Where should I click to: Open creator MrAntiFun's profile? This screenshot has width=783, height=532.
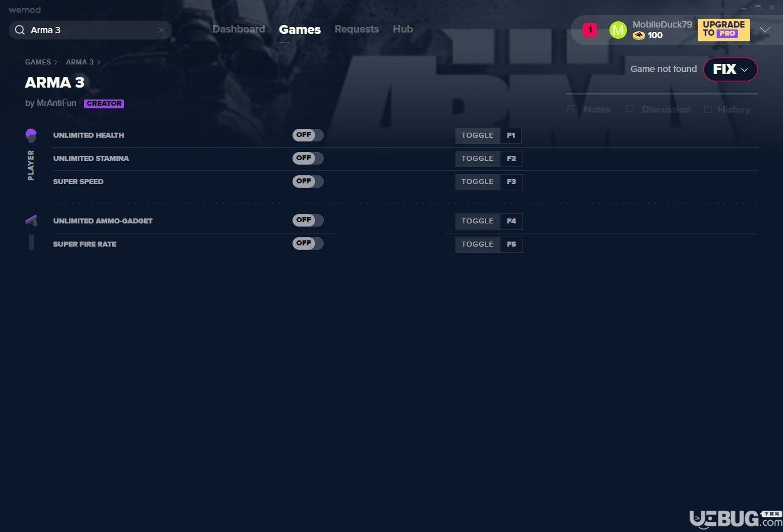coord(56,103)
